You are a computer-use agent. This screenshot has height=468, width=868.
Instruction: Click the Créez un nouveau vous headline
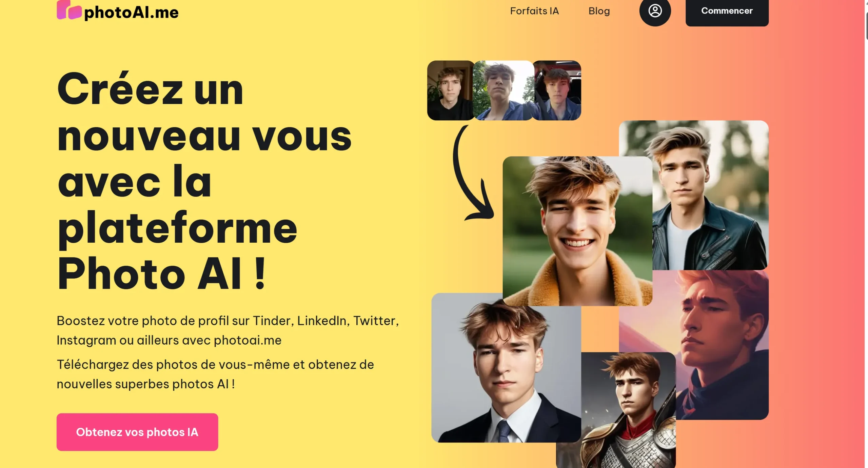pyautogui.click(x=204, y=180)
